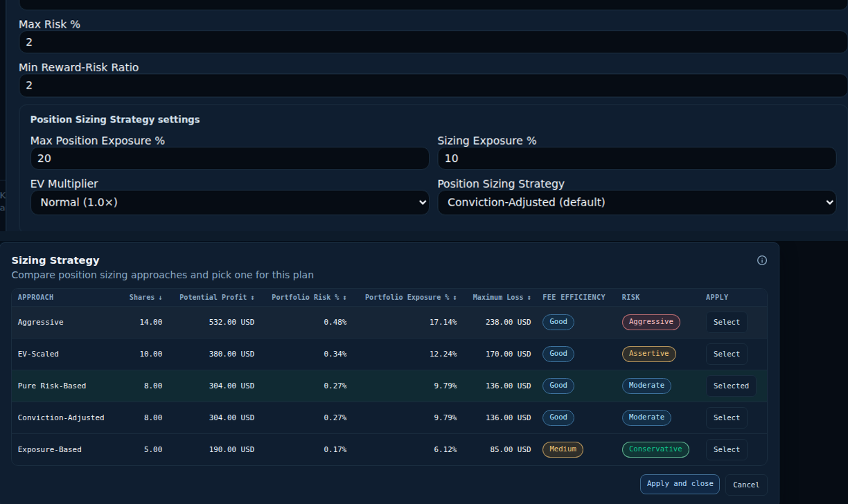Focus the Sizing Exposure % field
Image resolution: width=848 pixels, height=504 pixels.
pos(637,159)
